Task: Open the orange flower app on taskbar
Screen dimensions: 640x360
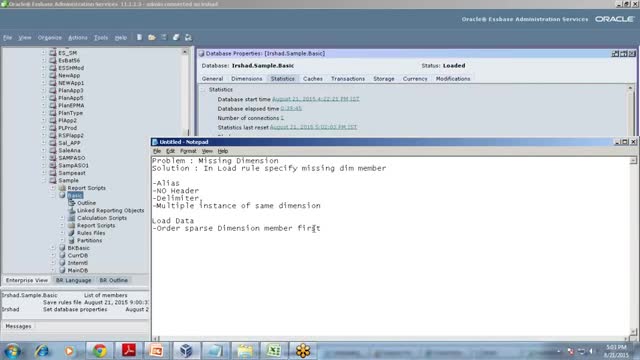Action: point(303,351)
